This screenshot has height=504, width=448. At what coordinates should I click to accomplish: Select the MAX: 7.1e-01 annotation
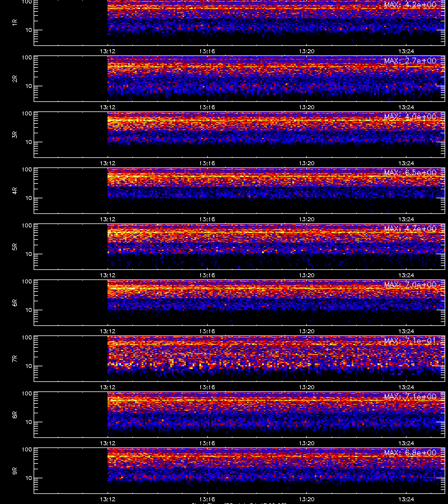tap(410, 340)
